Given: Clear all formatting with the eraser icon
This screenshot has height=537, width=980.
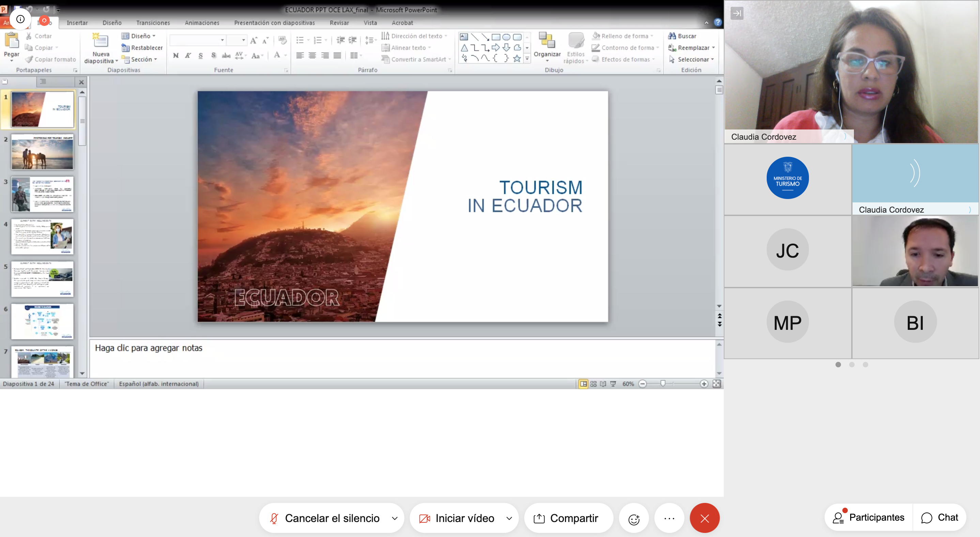Looking at the screenshot, I should 282,40.
